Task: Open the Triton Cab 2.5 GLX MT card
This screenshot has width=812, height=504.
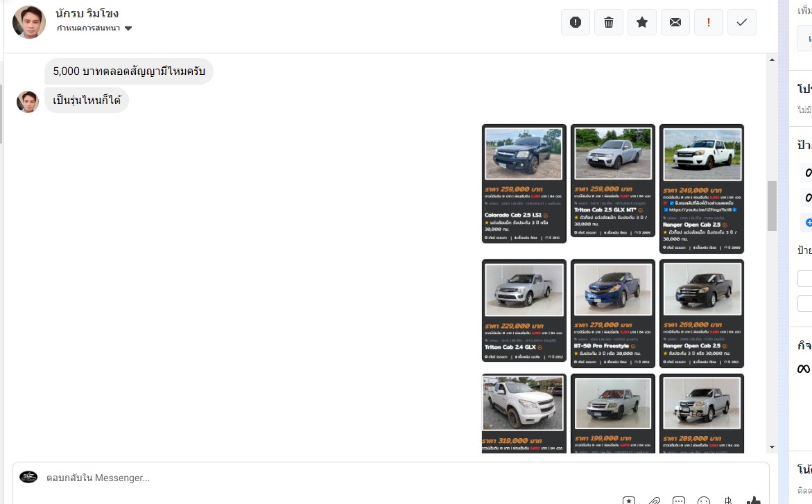Action: click(612, 180)
